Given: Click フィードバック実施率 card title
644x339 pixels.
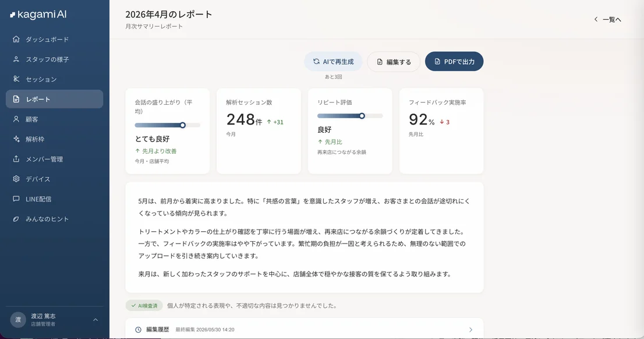Looking at the screenshot, I should [437, 103].
